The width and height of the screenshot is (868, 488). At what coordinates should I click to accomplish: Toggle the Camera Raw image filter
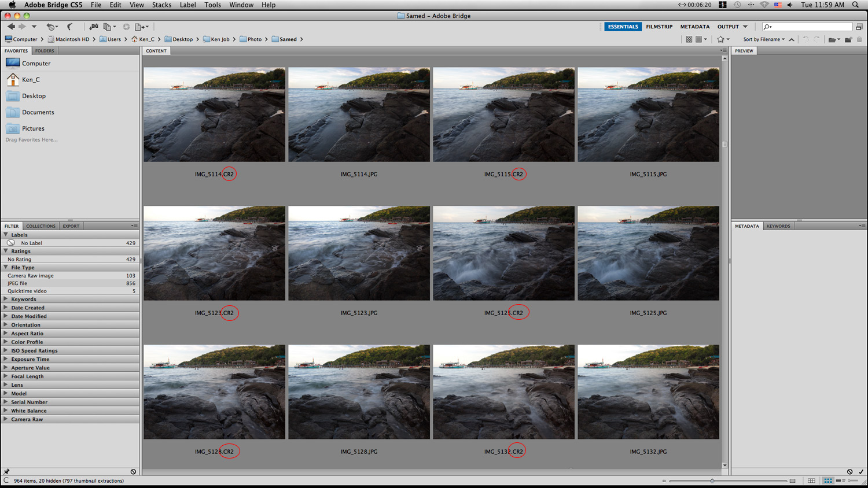(31, 276)
